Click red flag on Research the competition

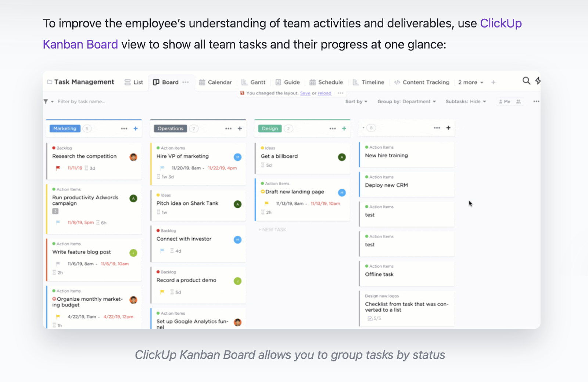click(58, 168)
